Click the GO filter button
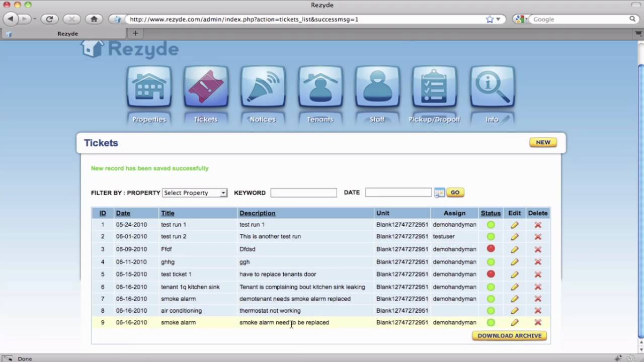Image resolution: width=644 pixels, height=362 pixels. point(455,193)
